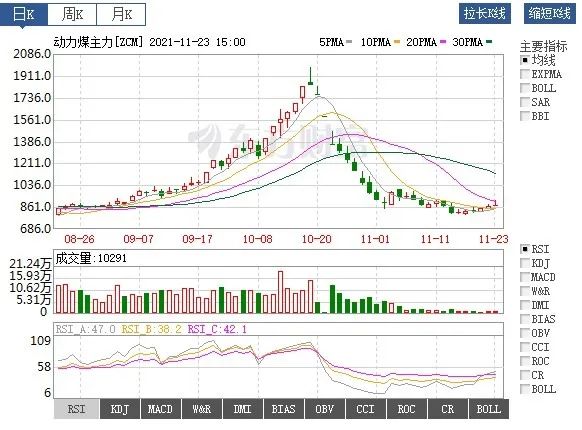The height and width of the screenshot is (430, 582).
Task: Select the BBI main indicator option
Action: [x=525, y=116]
